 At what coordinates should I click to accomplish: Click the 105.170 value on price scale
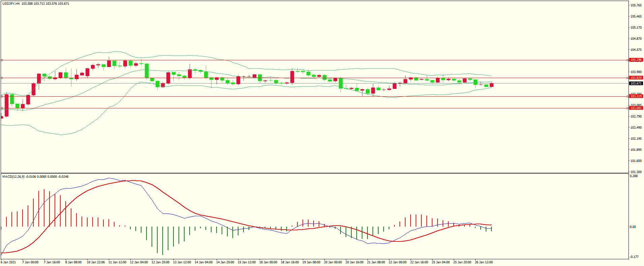click(x=636, y=28)
